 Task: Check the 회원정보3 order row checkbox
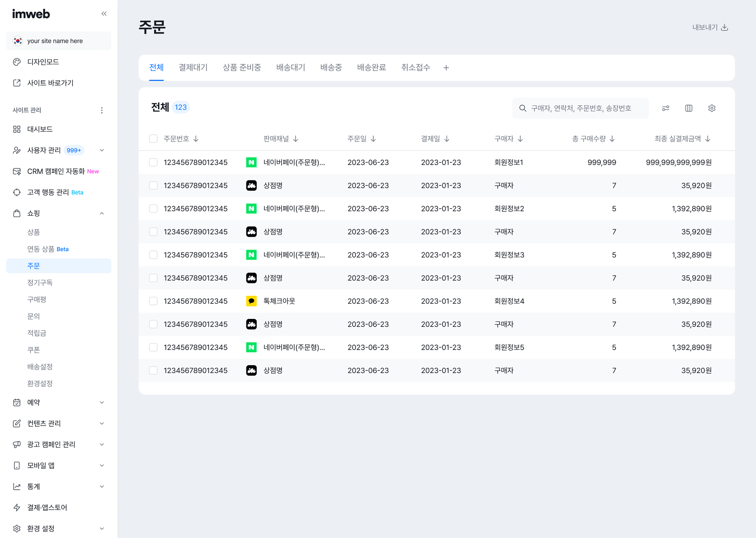pos(153,255)
